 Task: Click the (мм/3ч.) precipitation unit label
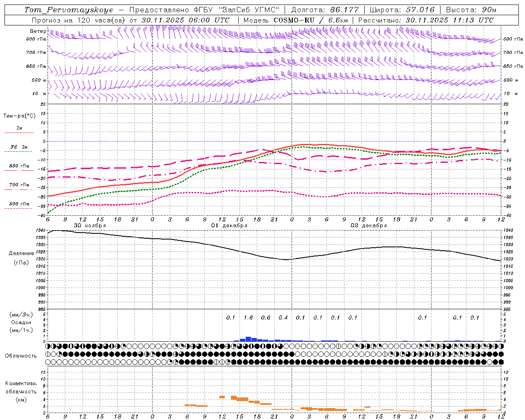click(x=21, y=315)
